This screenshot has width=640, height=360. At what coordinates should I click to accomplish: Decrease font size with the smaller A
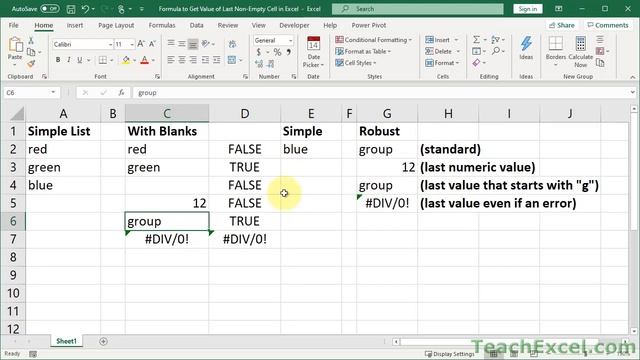point(152,44)
